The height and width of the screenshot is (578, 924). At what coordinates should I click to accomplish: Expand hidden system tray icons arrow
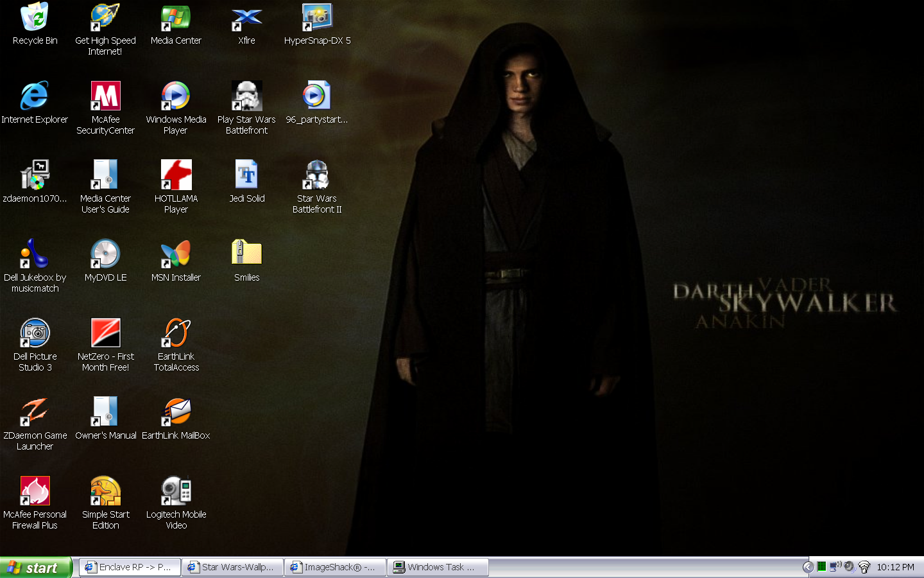[808, 567]
